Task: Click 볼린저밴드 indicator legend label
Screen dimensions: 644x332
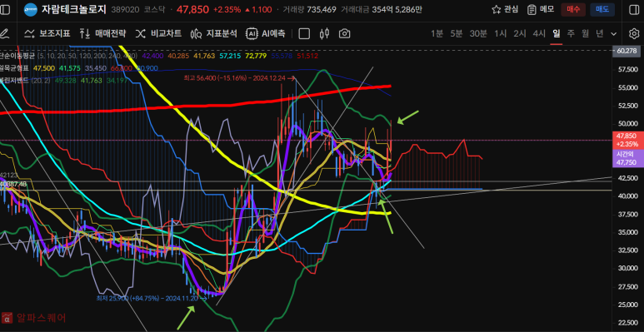Action: pyautogui.click(x=14, y=81)
